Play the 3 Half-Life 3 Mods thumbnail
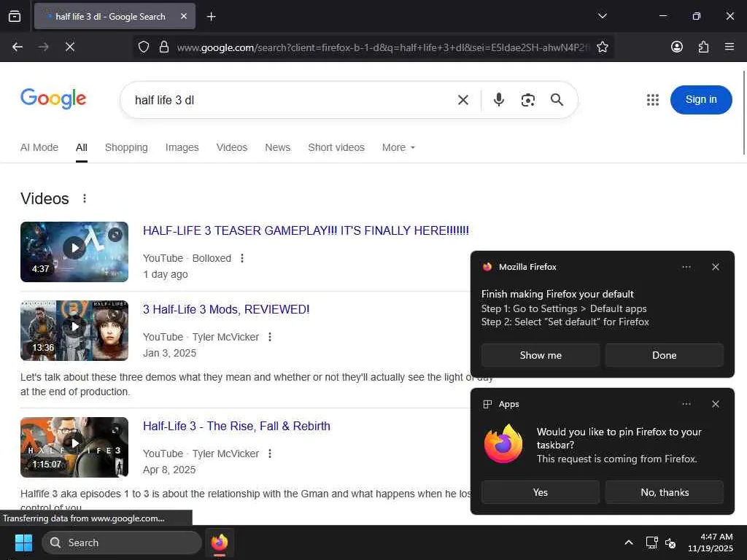This screenshot has height=560, width=747. (x=74, y=330)
